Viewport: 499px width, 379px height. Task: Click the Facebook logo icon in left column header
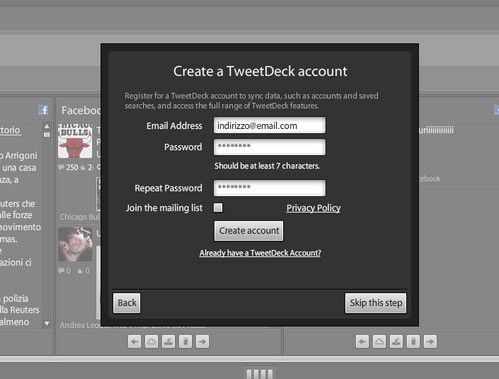[x=43, y=110]
